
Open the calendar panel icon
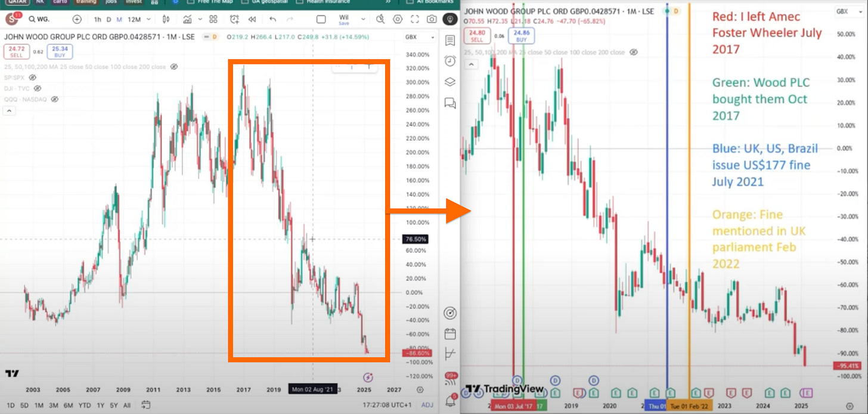tap(450, 334)
